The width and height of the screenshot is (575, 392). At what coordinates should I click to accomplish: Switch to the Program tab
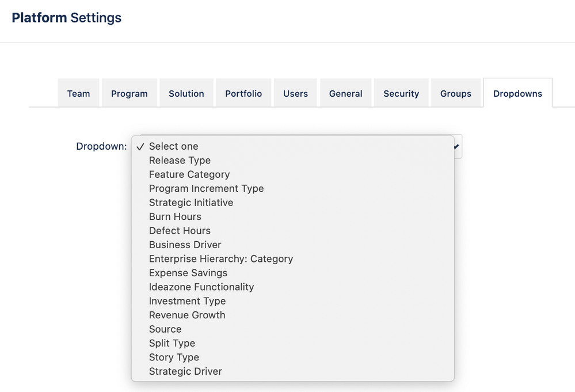coord(129,93)
